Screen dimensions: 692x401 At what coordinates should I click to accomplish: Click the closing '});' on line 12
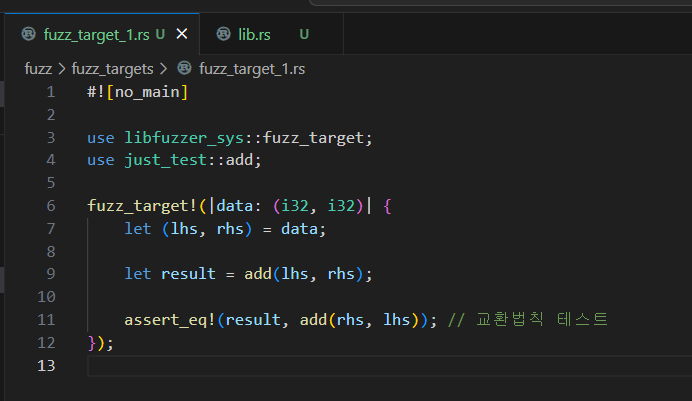click(101, 342)
